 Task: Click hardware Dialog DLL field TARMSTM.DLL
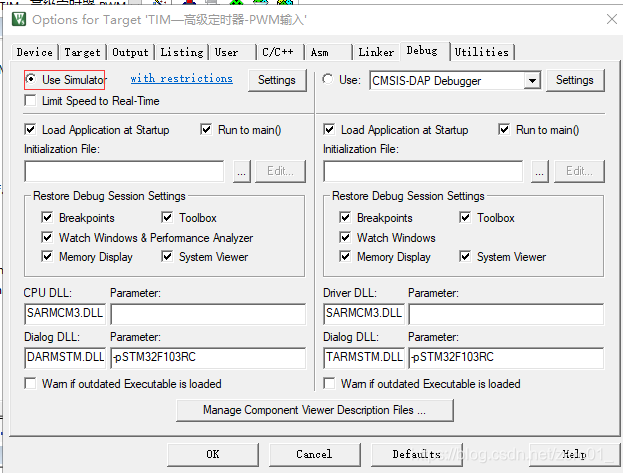(364, 358)
